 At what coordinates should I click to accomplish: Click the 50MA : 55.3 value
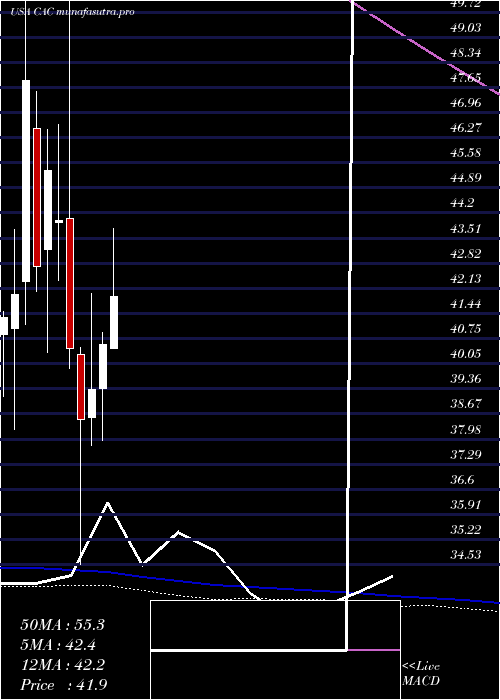click(62, 625)
